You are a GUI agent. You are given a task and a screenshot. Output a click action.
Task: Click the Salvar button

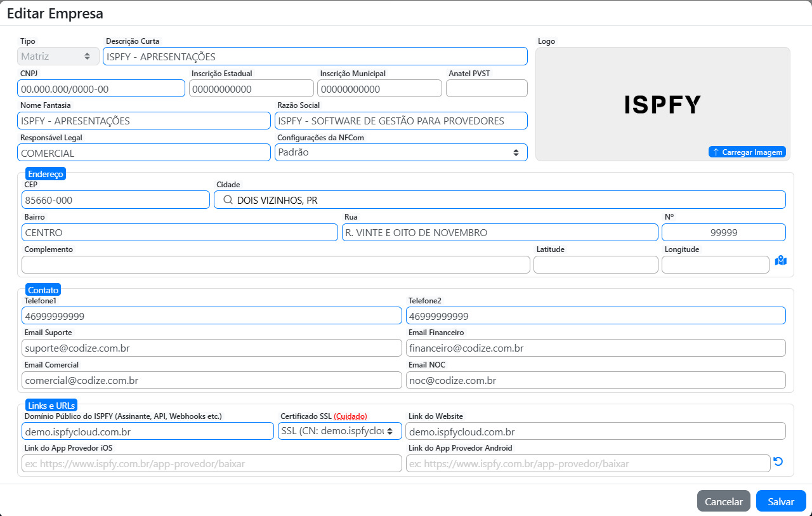pos(780,501)
